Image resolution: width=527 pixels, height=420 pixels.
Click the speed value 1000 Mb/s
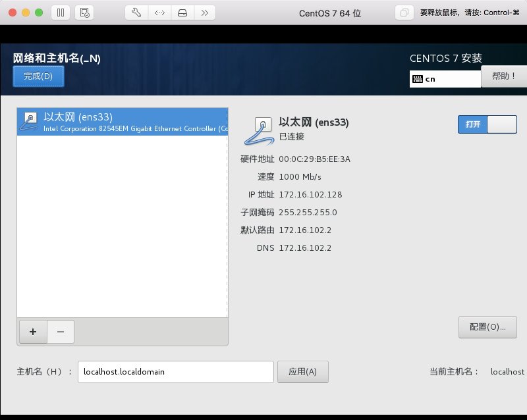(x=300, y=176)
